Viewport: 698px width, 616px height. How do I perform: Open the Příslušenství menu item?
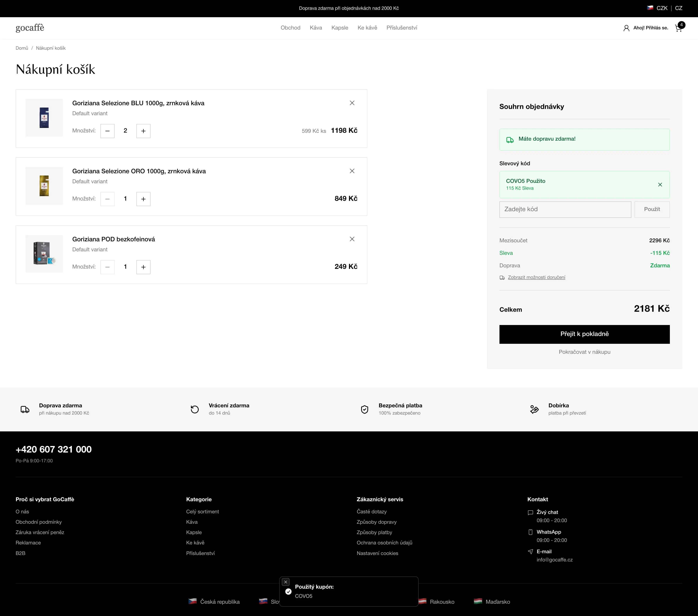[402, 28]
